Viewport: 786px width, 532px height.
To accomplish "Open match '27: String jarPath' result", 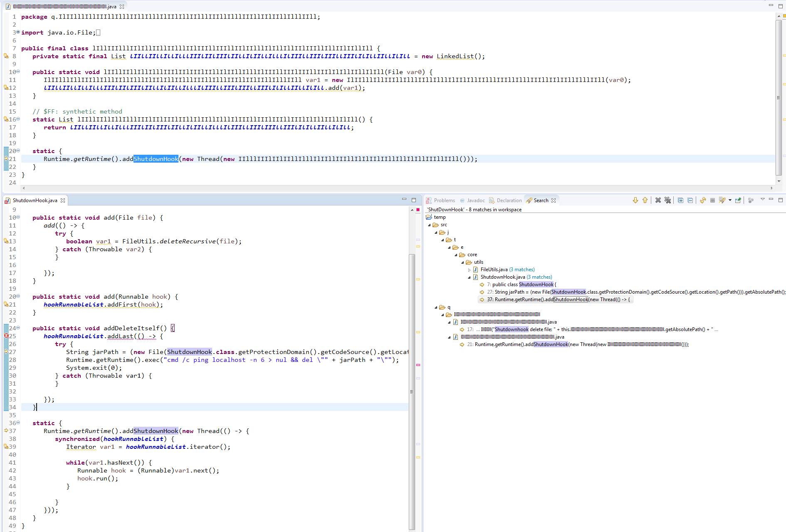I will pos(632,292).
